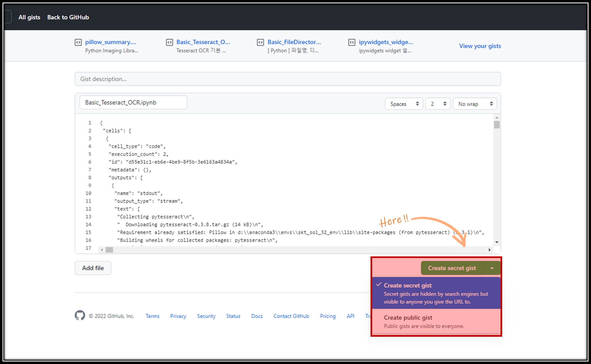Image resolution: width=591 pixels, height=364 pixels.
Task: Click code line "cell_type": "code"
Action: 137,146
